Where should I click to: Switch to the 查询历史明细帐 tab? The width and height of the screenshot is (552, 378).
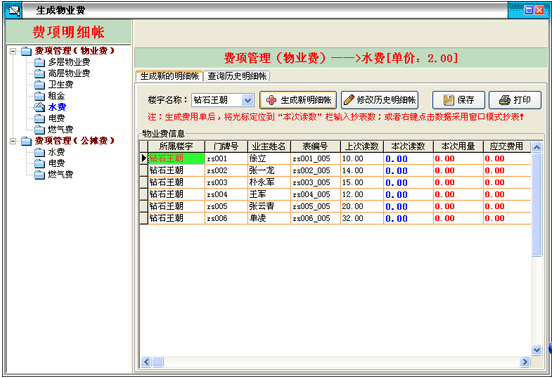pyautogui.click(x=237, y=76)
